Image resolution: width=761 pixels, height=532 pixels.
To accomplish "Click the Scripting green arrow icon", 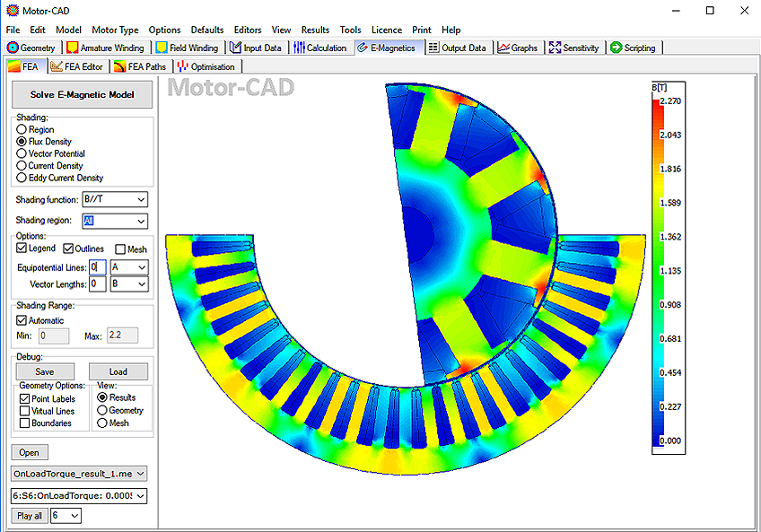I will click(x=617, y=48).
